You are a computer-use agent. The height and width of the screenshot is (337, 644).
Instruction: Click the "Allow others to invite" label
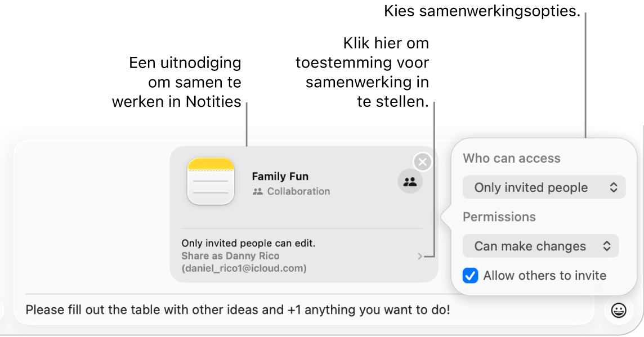click(544, 276)
